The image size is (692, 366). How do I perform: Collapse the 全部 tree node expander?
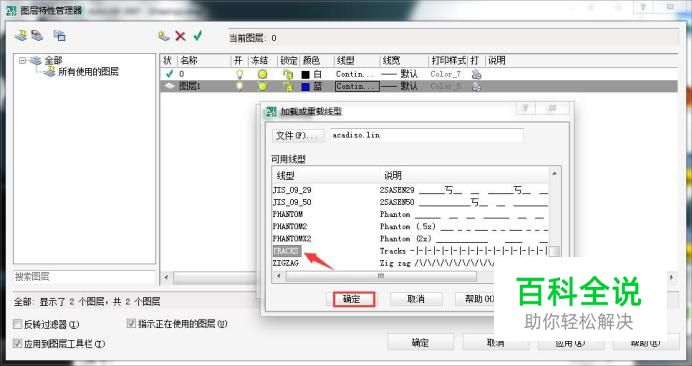click(x=22, y=60)
